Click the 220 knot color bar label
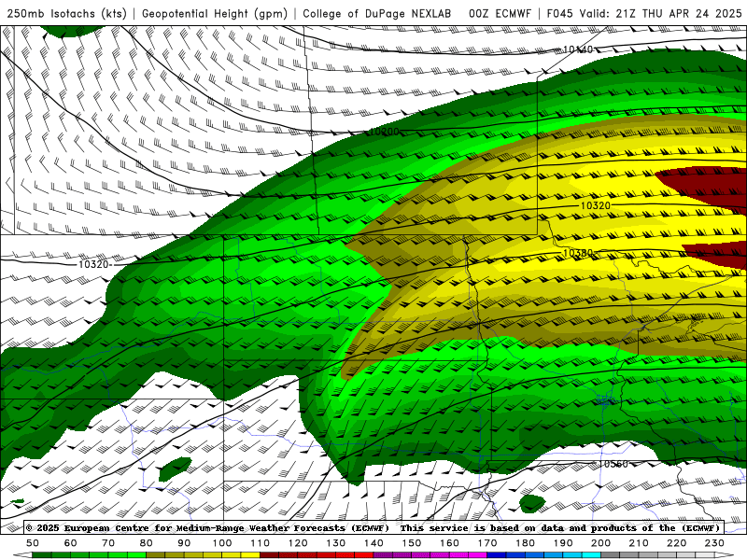 coord(676,543)
